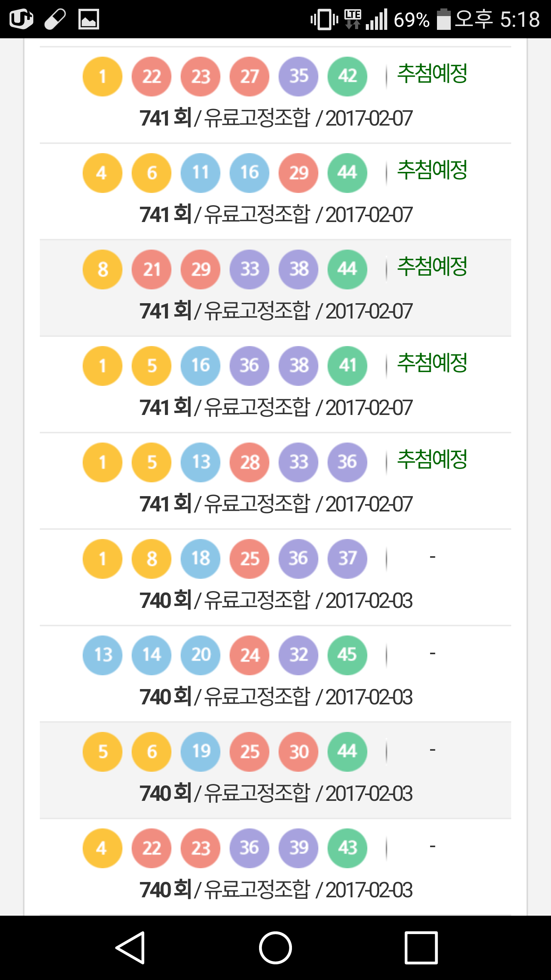Tap the green ball numbered 43
The height and width of the screenshot is (980, 551).
(347, 848)
